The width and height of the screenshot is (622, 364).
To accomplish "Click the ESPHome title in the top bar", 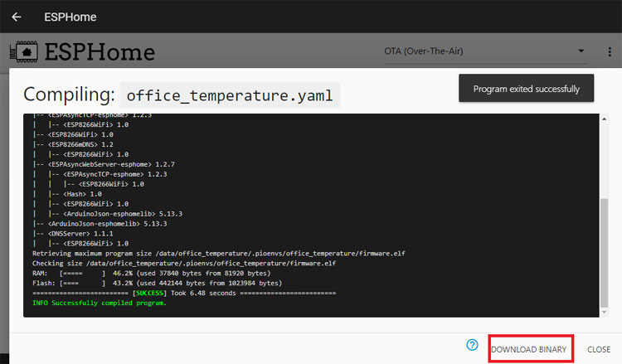I will 70,17.
